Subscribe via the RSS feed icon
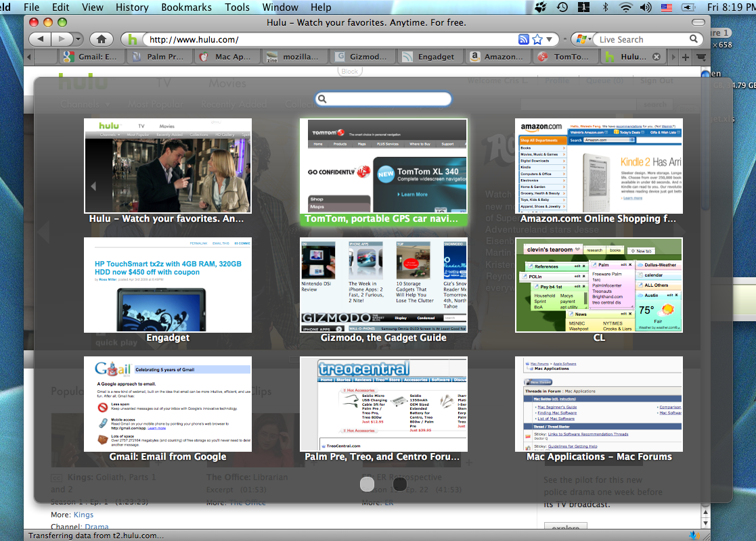Screen dimensions: 756x541 (524, 39)
